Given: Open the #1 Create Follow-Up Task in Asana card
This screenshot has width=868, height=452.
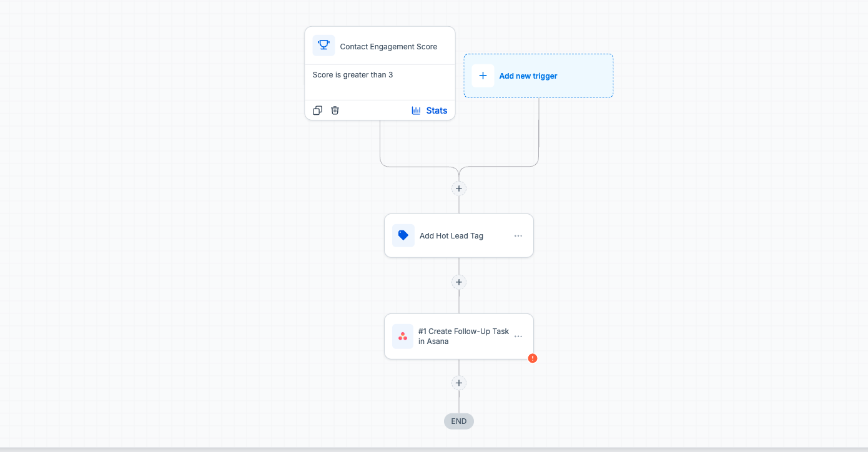Looking at the screenshot, I should click(459, 337).
